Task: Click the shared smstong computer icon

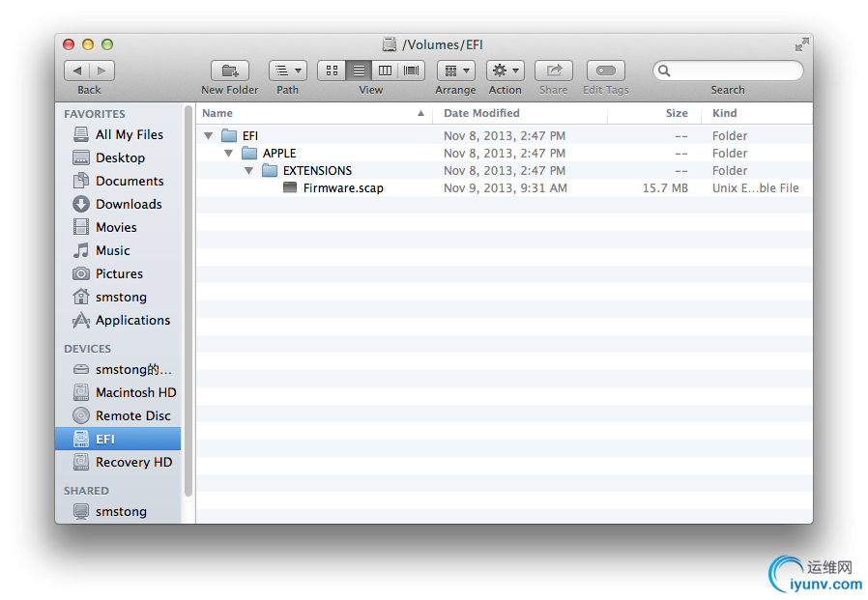Action: [81, 511]
